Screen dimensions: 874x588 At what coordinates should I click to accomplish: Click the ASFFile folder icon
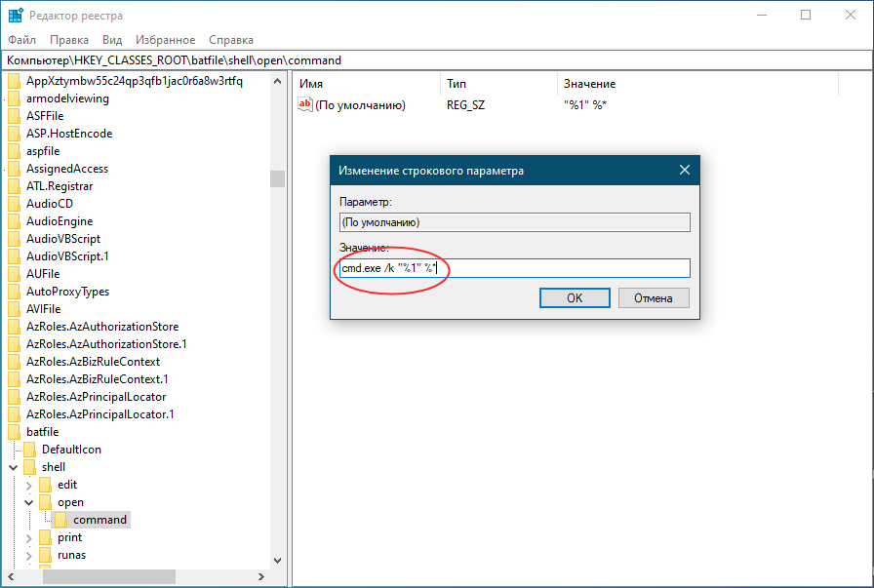pos(15,116)
